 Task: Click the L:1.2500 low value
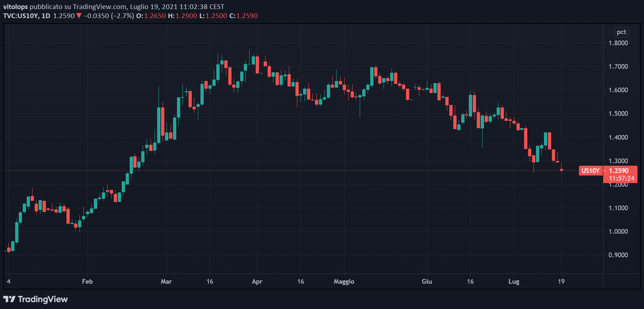pyautogui.click(x=212, y=16)
